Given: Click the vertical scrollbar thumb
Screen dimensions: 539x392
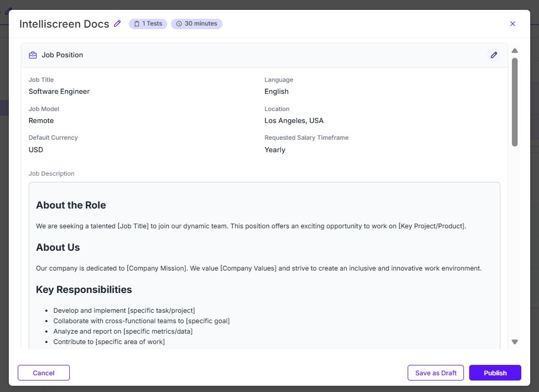Looking at the screenshot, I should tap(514, 102).
